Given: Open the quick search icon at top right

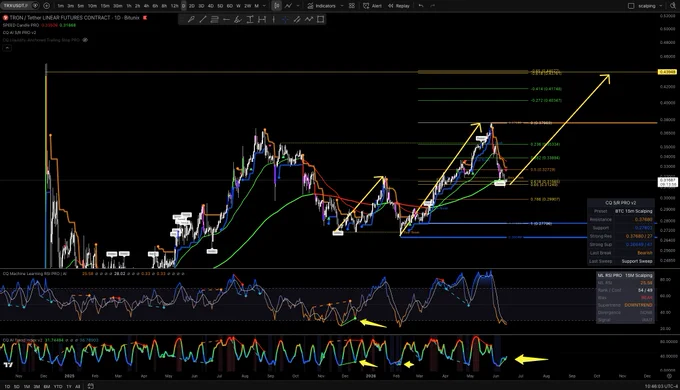Looking at the screenshot, I should click(673, 6).
